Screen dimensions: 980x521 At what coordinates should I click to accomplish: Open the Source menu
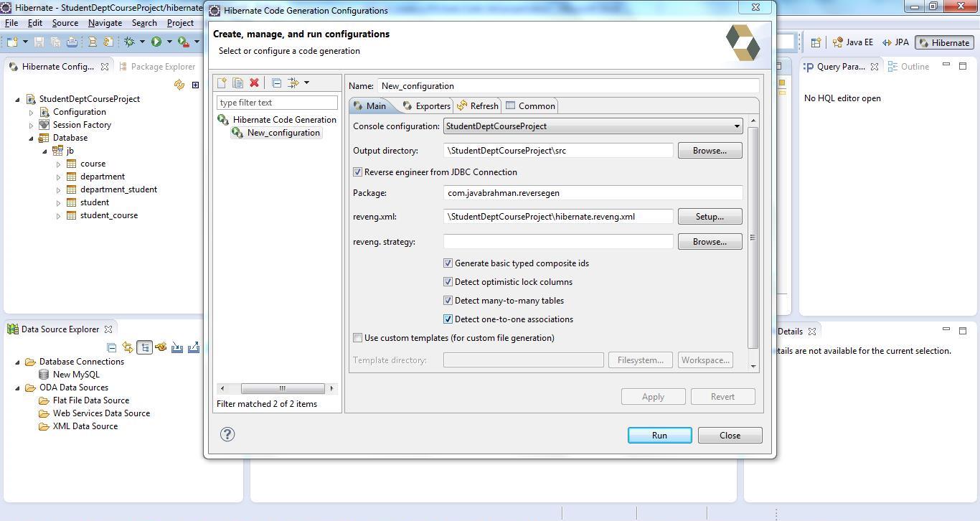[x=65, y=23]
